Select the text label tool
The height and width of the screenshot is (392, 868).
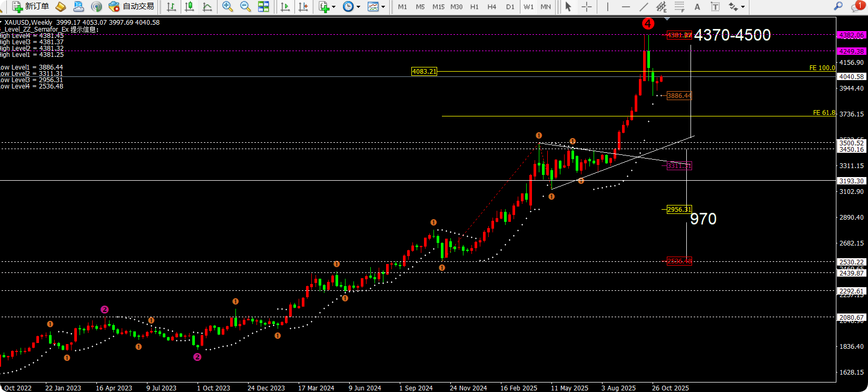pyautogui.click(x=715, y=7)
